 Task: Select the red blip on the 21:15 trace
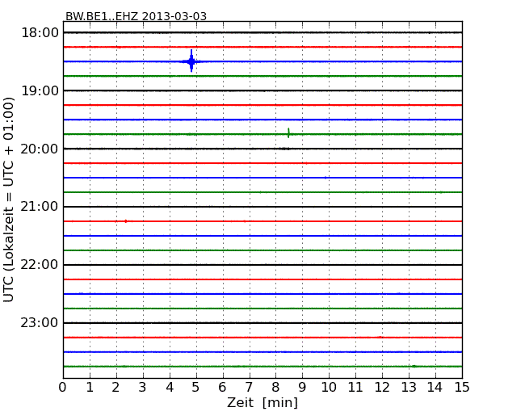(125, 221)
